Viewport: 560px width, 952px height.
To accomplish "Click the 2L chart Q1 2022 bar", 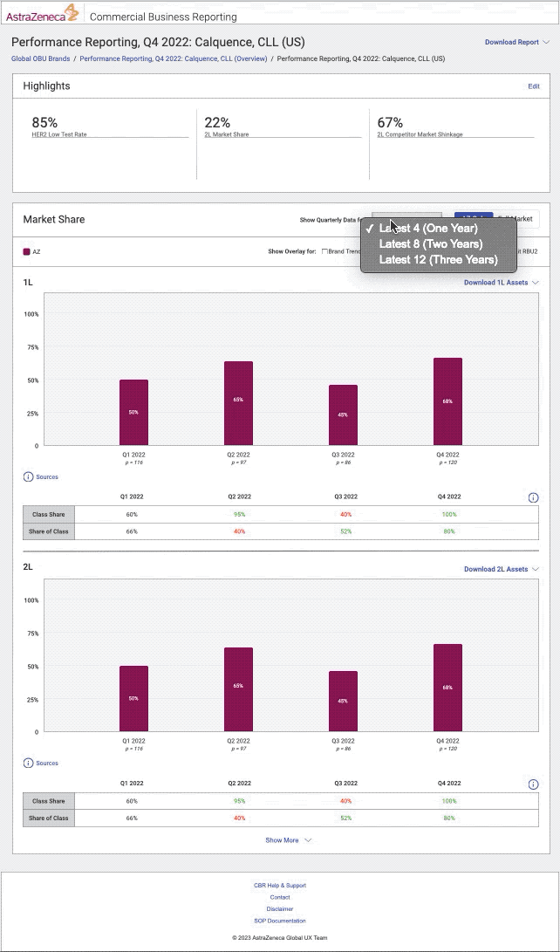I will (133, 699).
